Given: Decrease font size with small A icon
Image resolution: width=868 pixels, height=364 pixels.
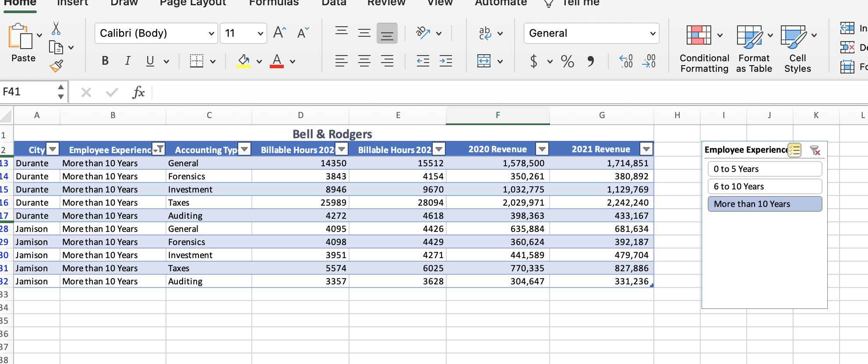Looking at the screenshot, I should 303,32.
